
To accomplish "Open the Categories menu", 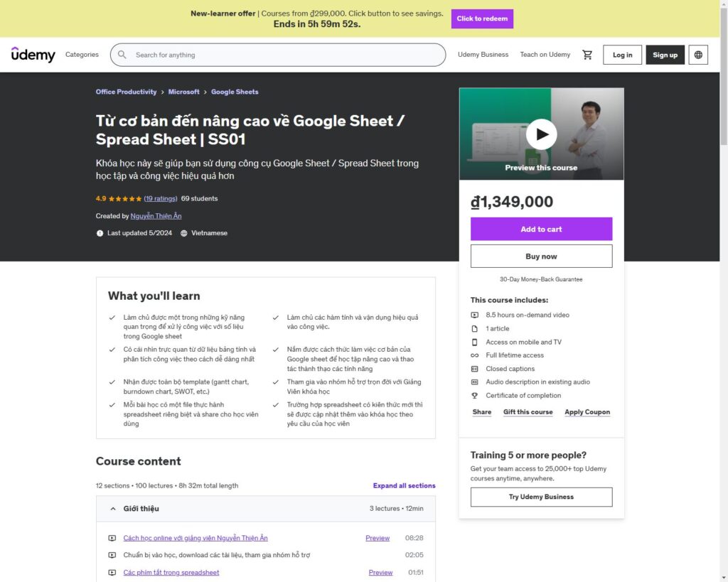I will pos(82,55).
